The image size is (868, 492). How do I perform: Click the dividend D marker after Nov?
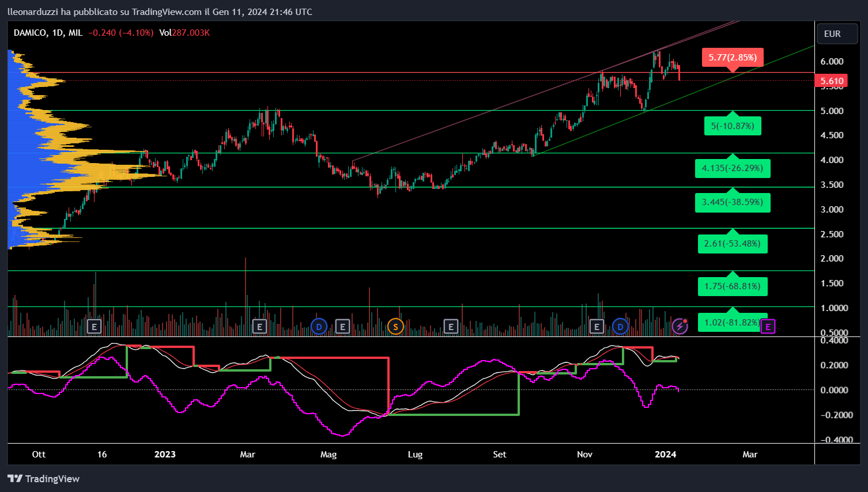click(x=620, y=327)
